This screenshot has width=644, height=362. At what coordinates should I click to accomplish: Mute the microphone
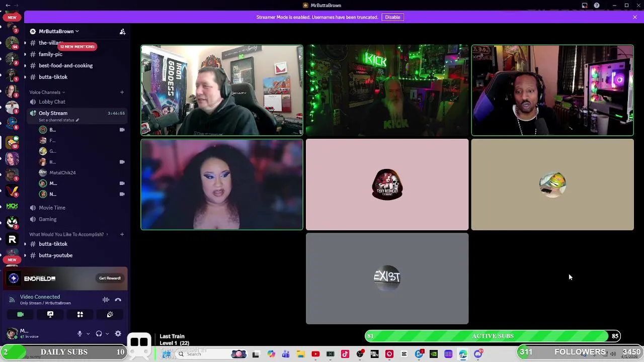[x=79, y=334]
